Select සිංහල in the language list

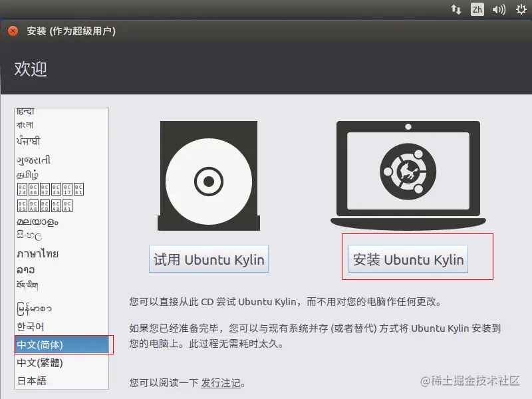coord(62,235)
